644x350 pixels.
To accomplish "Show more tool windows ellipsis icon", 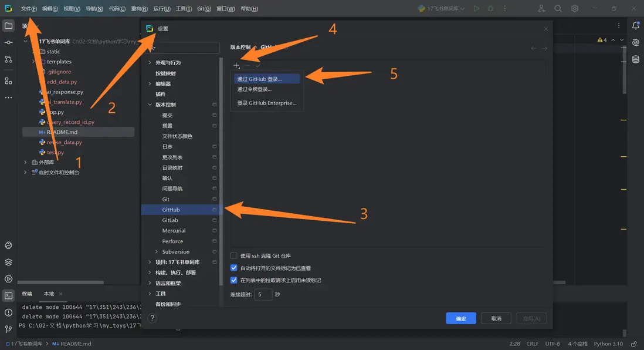I will tap(8, 97).
